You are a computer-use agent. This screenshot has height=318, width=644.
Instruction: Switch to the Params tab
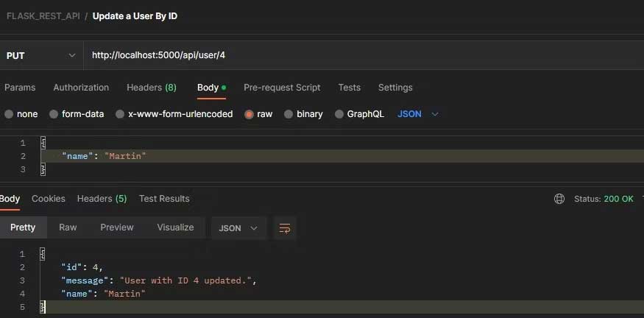pos(20,88)
